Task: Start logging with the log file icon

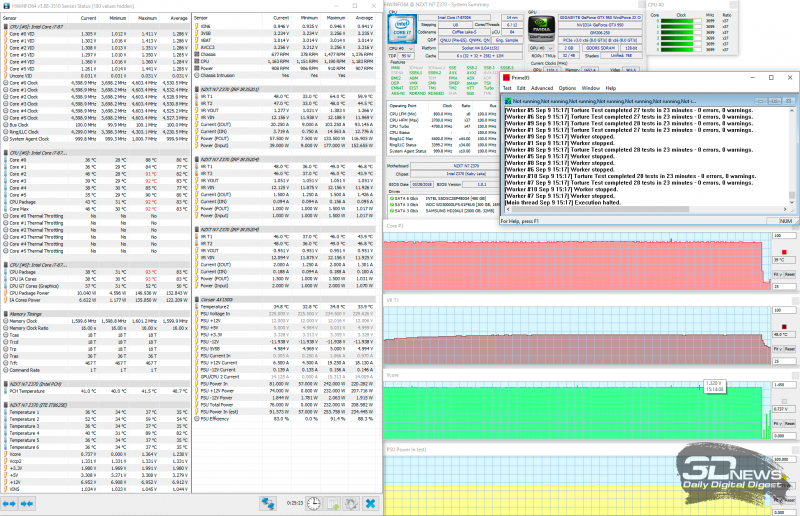Action: coord(333,504)
